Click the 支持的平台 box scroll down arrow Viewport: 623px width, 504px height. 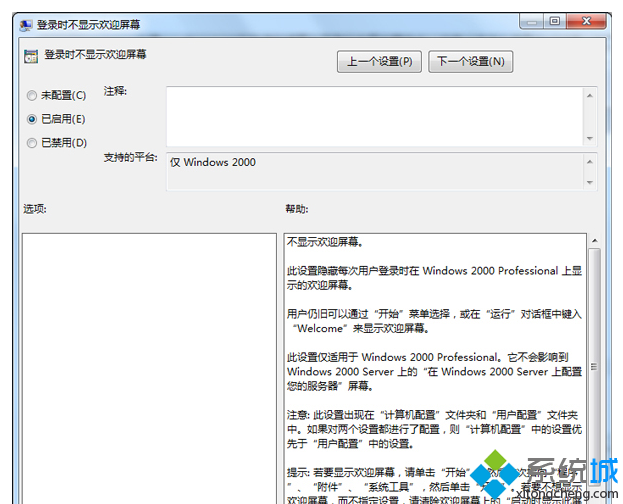tap(590, 182)
